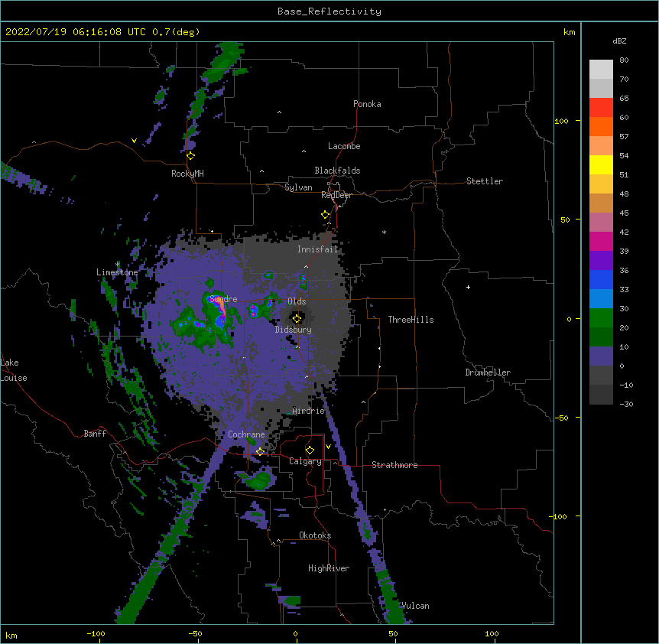Viewport: 659px width, 644px height.
Task: Click the Banff label
Action: [x=95, y=434]
